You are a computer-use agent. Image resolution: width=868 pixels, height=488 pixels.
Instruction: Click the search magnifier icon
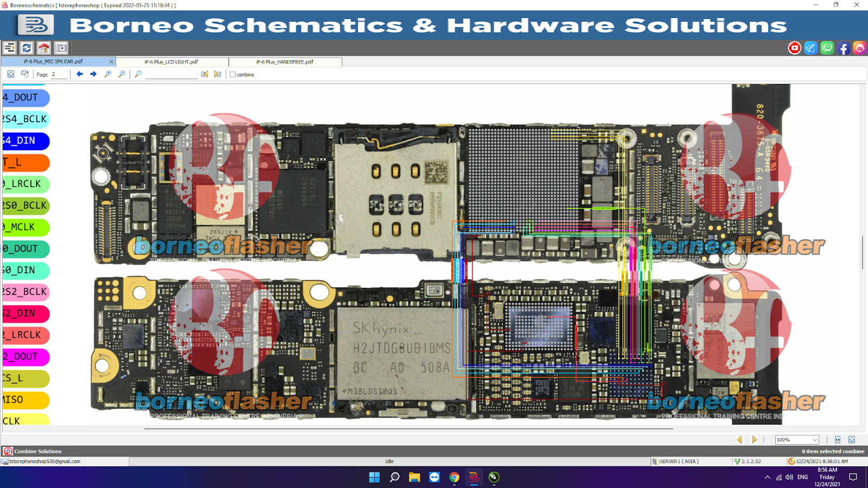138,74
